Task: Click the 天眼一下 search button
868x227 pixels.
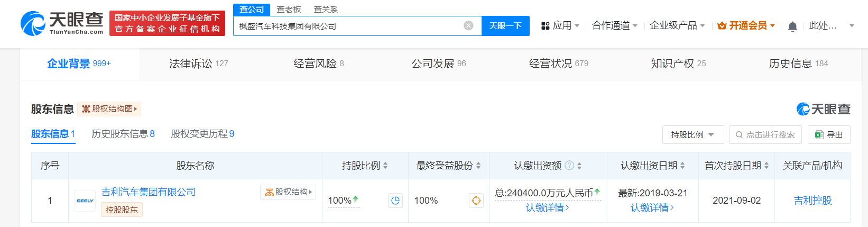Action: pos(505,26)
